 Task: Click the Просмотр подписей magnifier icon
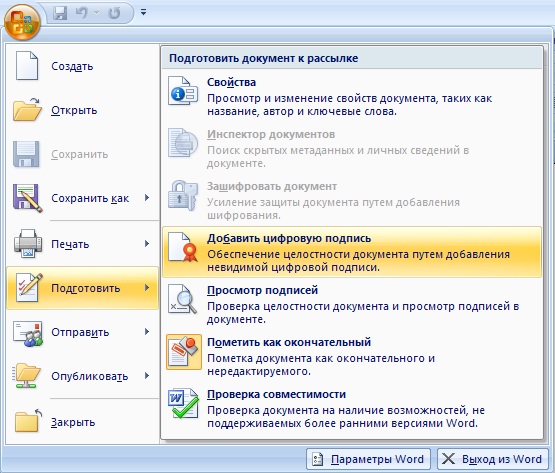[x=183, y=299]
